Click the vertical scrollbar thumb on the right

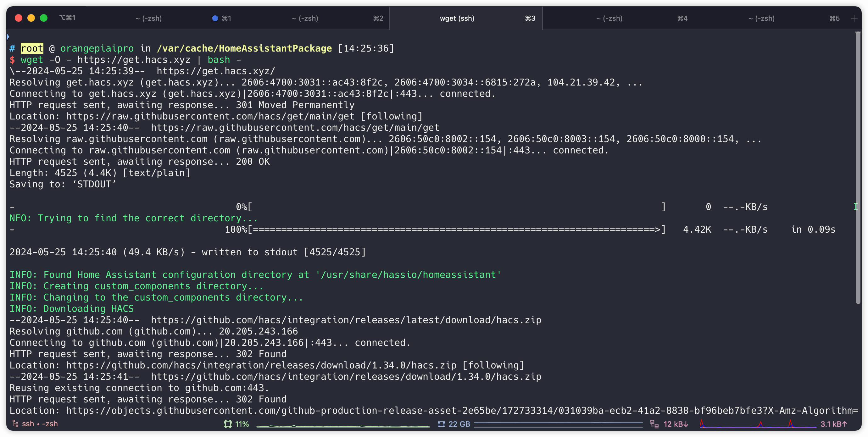click(858, 169)
